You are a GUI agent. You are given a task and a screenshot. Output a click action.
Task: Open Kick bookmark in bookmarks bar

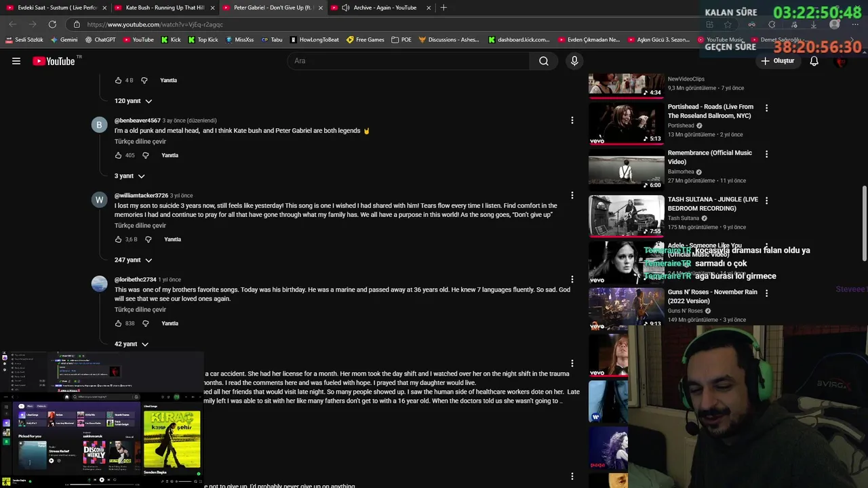pos(171,40)
